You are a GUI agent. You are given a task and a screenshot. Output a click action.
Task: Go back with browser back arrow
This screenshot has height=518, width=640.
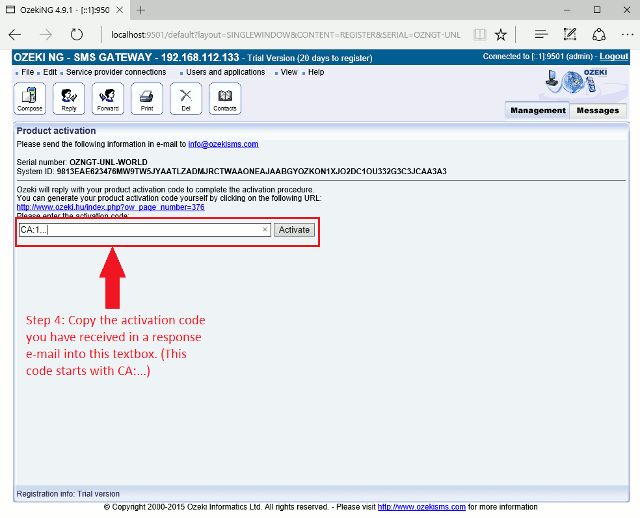click(15, 35)
